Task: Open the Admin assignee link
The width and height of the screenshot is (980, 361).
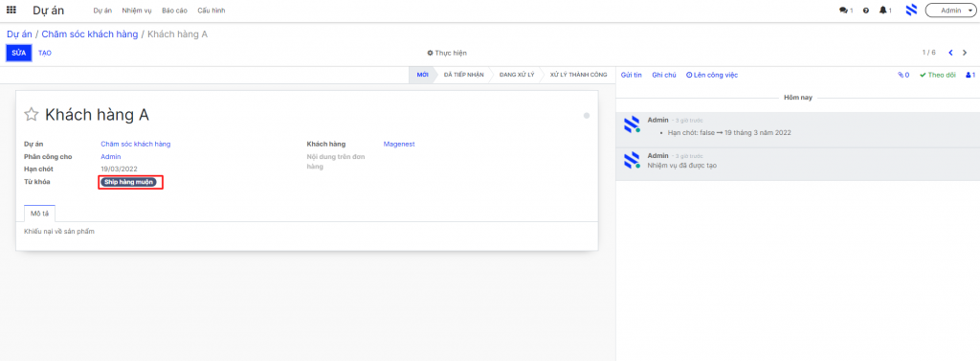Action: click(111, 156)
